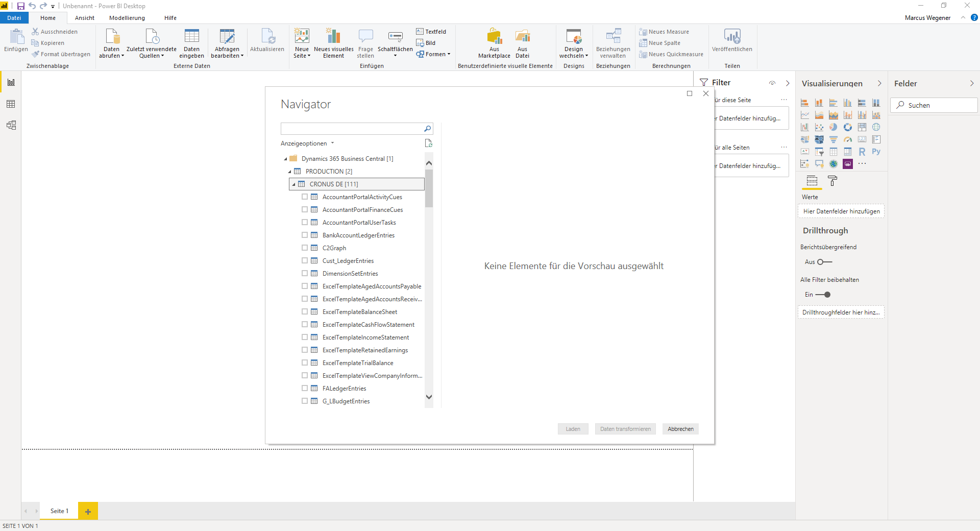Screen dimensions: 980x531
Task: Check the DimensionSetEntries checkbox
Action: [x=305, y=273]
